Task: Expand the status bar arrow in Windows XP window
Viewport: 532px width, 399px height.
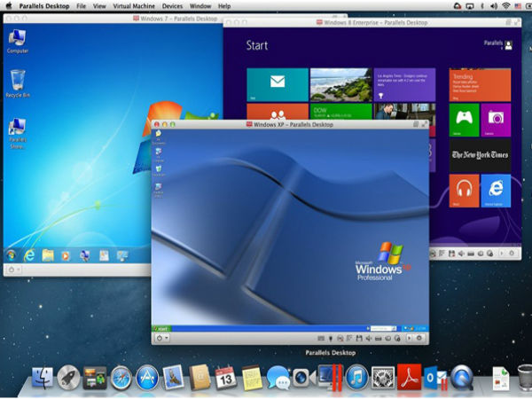Action: pyautogui.click(x=409, y=338)
